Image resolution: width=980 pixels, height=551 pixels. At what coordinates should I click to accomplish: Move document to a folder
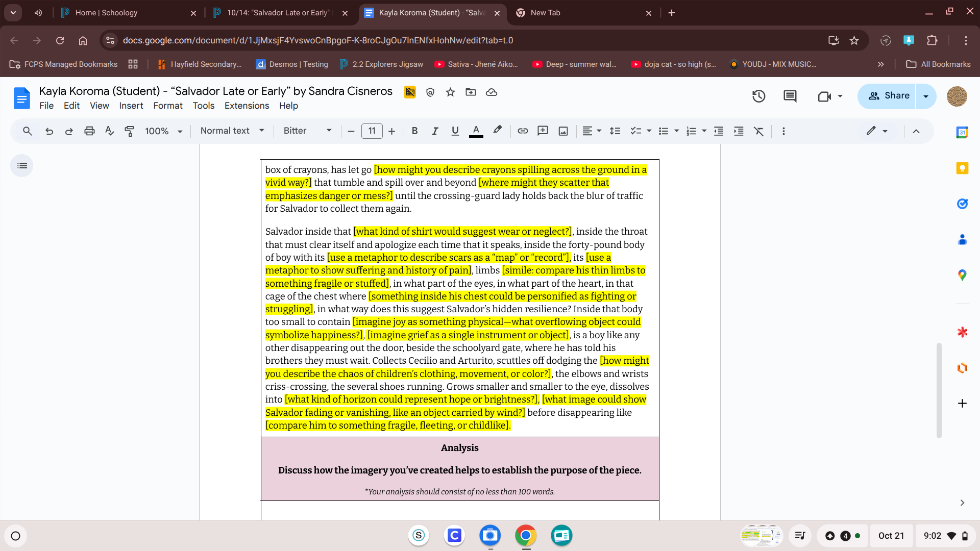[471, 92]
